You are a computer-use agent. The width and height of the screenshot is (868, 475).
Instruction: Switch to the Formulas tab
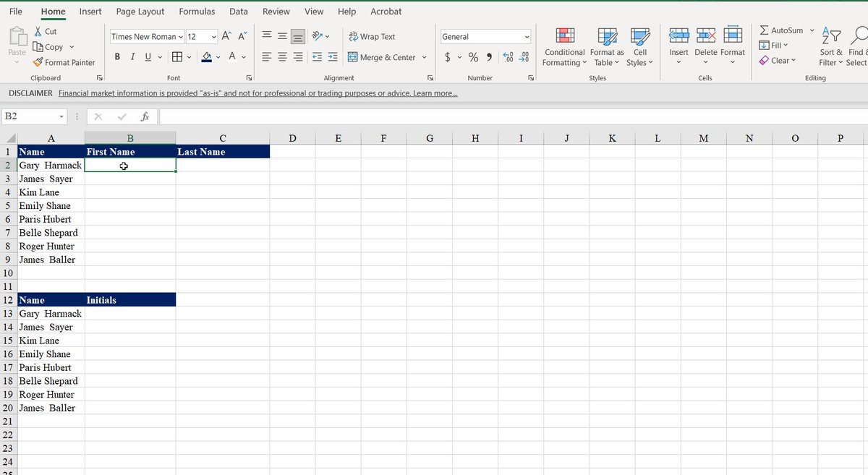197,12
